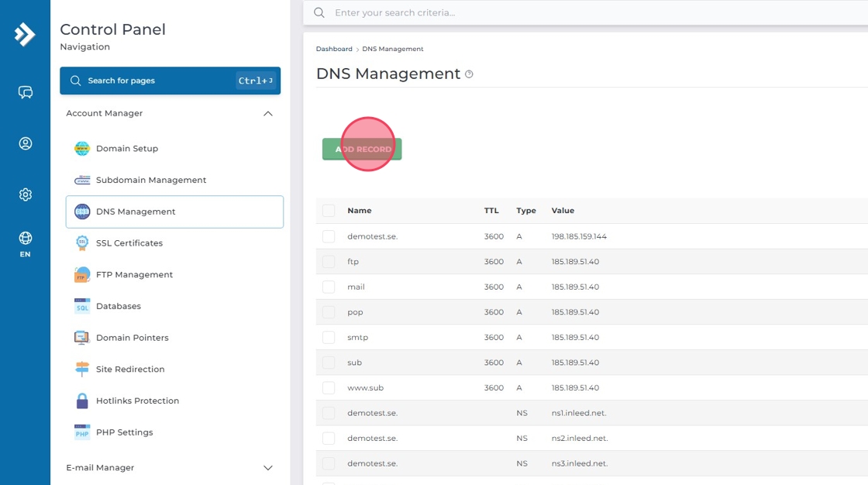Click the Databases SQL icon

click(x=82, y=307)
